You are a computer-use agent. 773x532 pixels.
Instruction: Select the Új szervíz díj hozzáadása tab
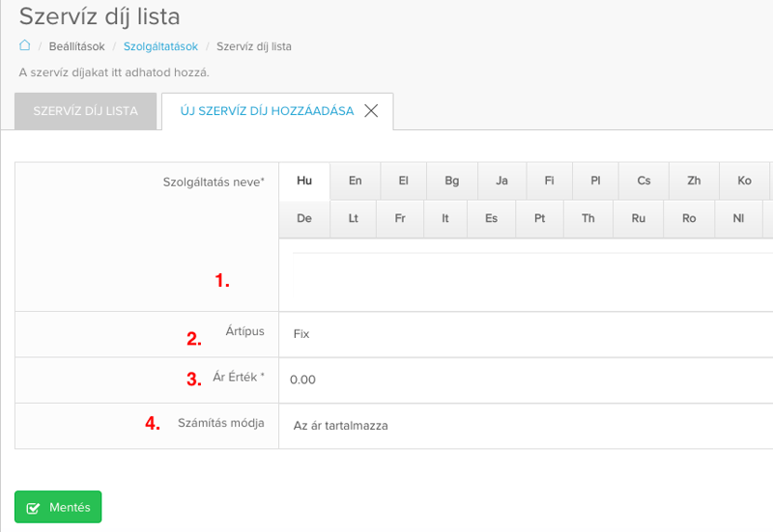267,111
